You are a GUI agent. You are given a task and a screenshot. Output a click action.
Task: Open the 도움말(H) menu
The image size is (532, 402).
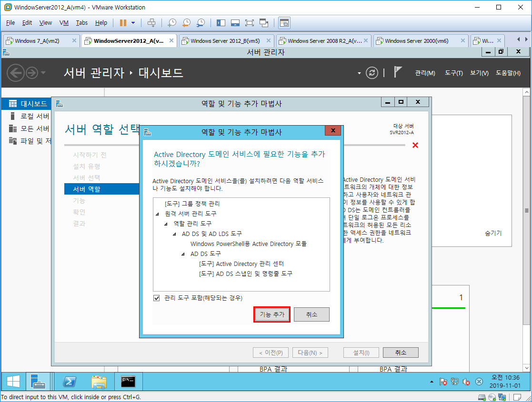click(x=508, y=73)
